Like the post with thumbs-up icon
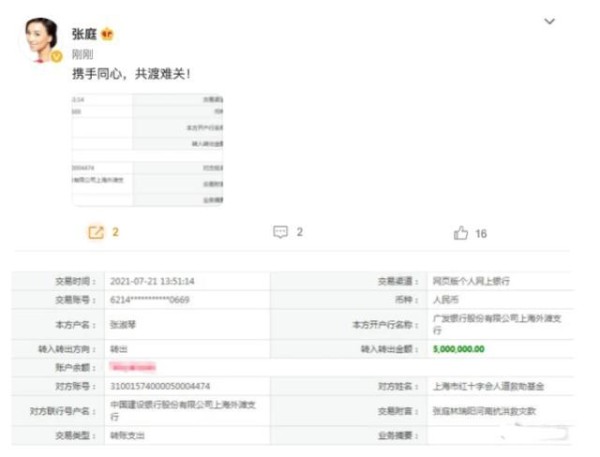The image size is (600, 457). tap(461, 233)
